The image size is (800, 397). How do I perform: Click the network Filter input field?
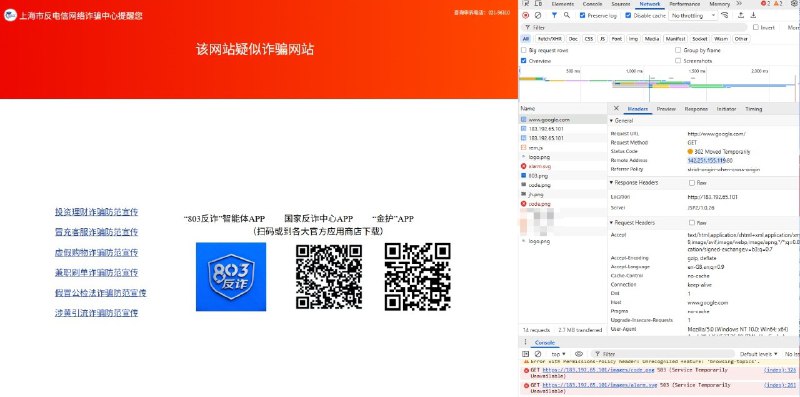click(x=634, y=27)
